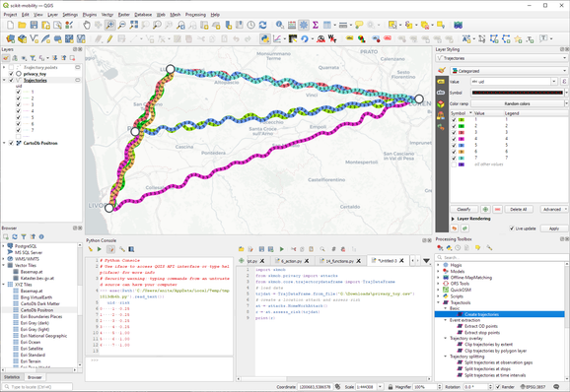Uncheck the Live update checkbox

click(512, 229)
